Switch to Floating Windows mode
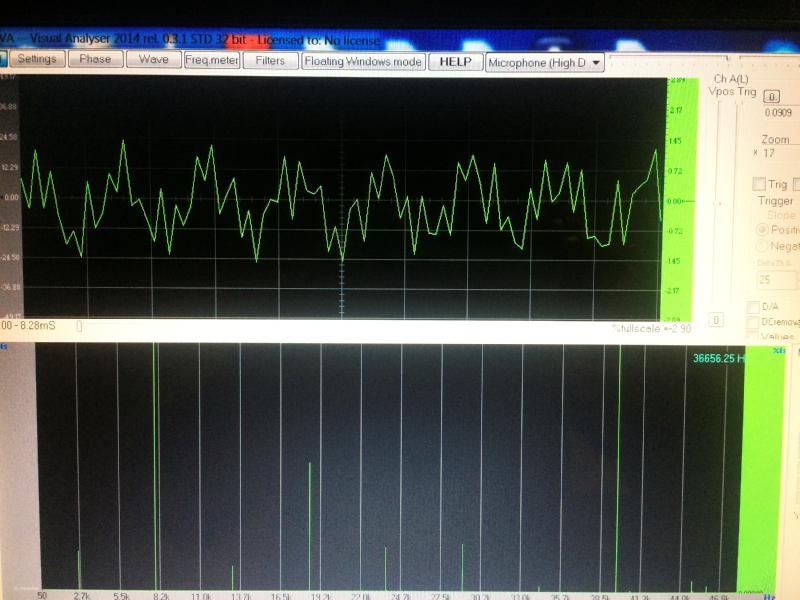This screenshot has height=600, width=800. (363, 61)
